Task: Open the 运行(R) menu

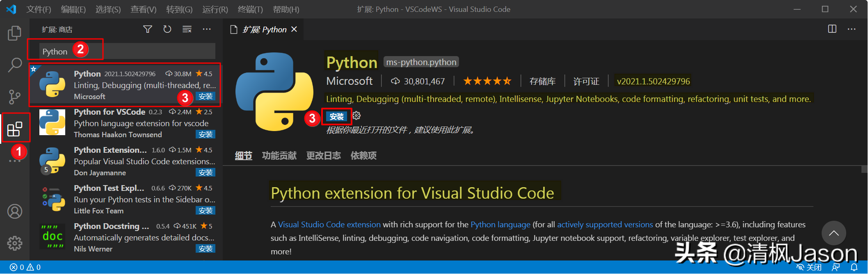Action: pyautogui.click(x=215, y=9)
